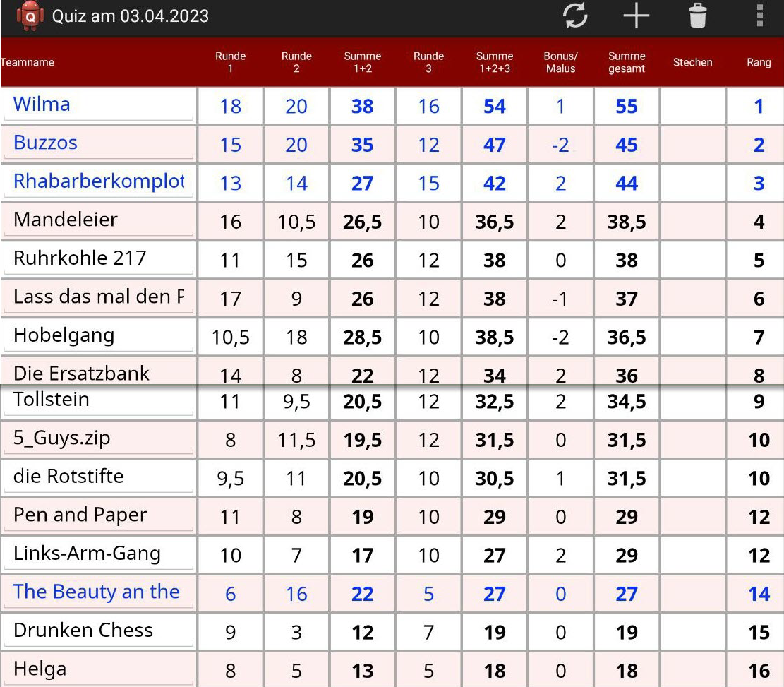This screenshot has width=784, height=687.
Task: Tap the refresh sync icon
Action: pos(575,16)
